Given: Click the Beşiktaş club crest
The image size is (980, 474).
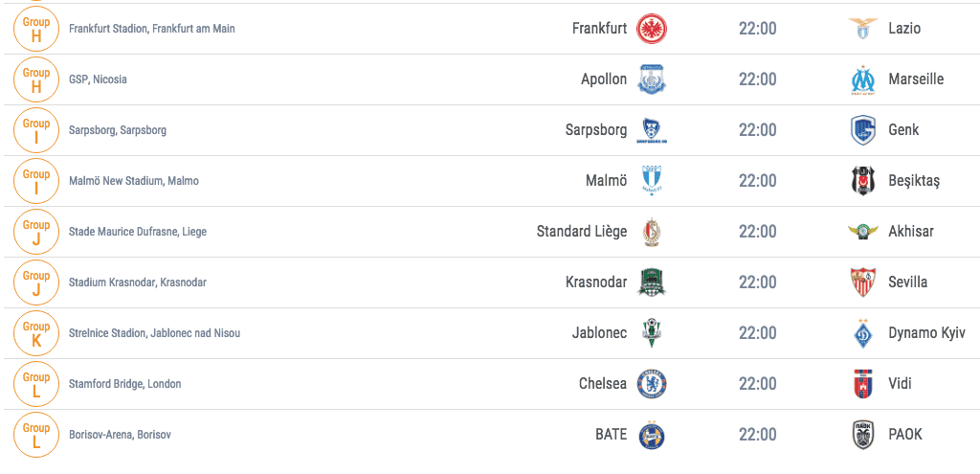Looking at the screenshot, I should (x=863, y=181).
